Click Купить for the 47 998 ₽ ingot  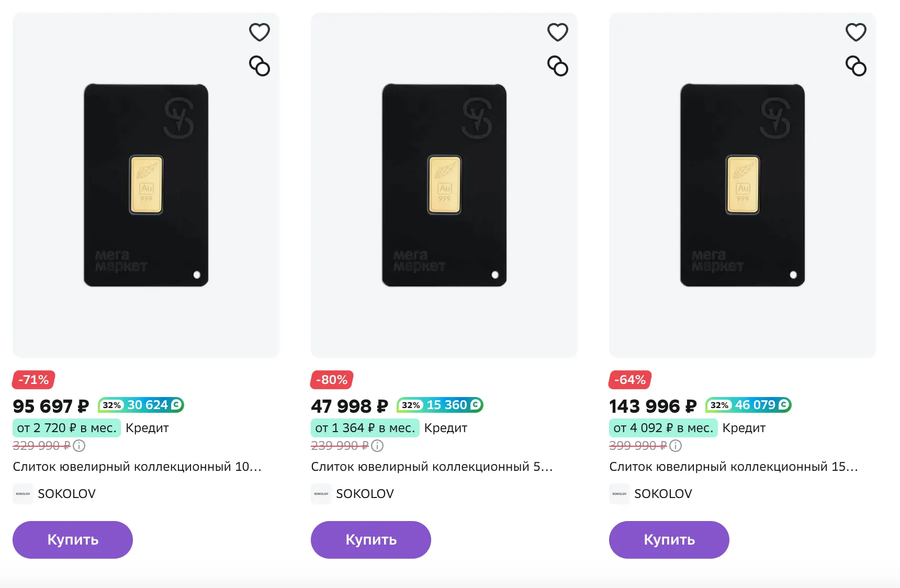(371, 539)
